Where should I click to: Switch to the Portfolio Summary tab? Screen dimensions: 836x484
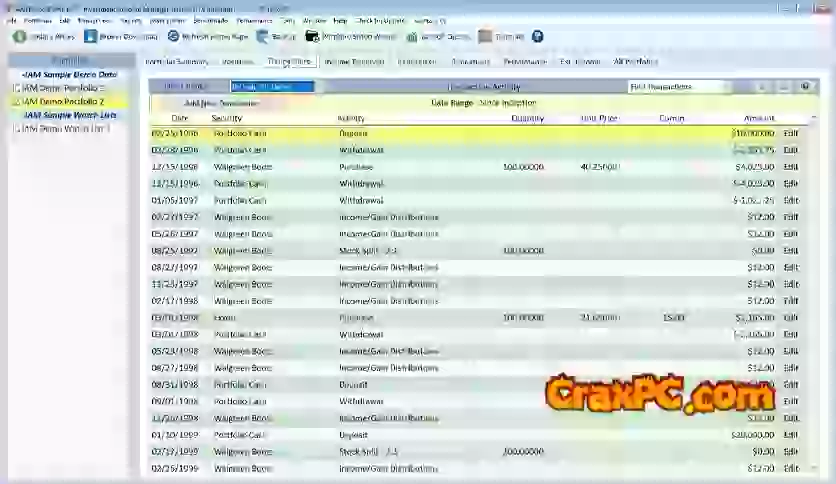(175, 62)
